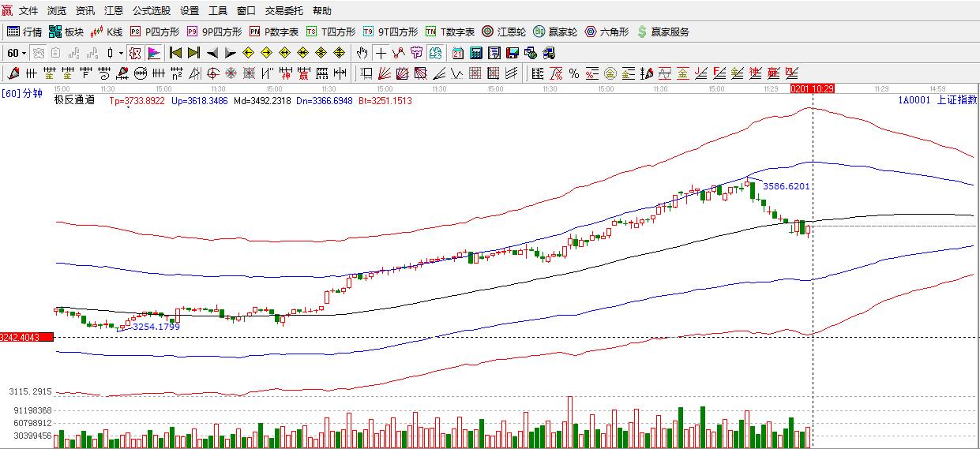Expand the 60 period dropdown

coord(24,54)
